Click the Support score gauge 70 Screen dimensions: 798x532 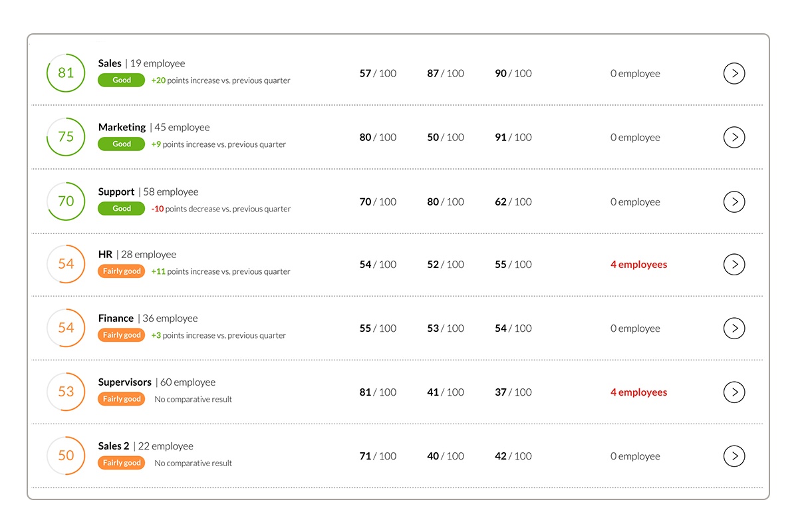(66, 201)
